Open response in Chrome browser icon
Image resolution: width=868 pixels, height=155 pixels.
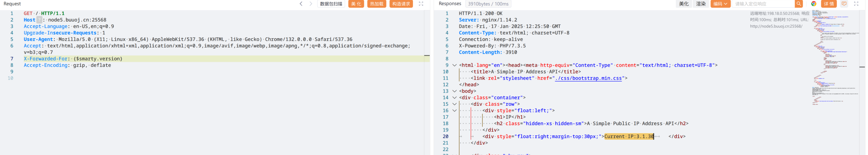tap(813, 4)
